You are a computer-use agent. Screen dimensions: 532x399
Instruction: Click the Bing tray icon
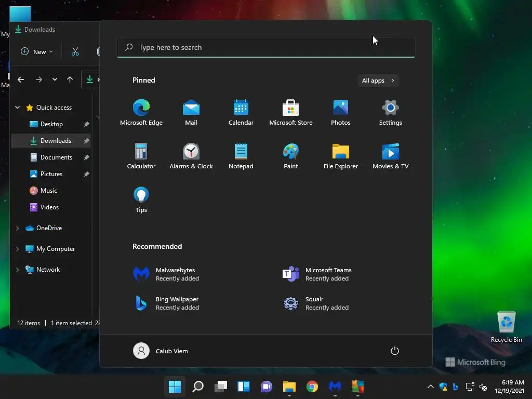click(x=456, y=387)
